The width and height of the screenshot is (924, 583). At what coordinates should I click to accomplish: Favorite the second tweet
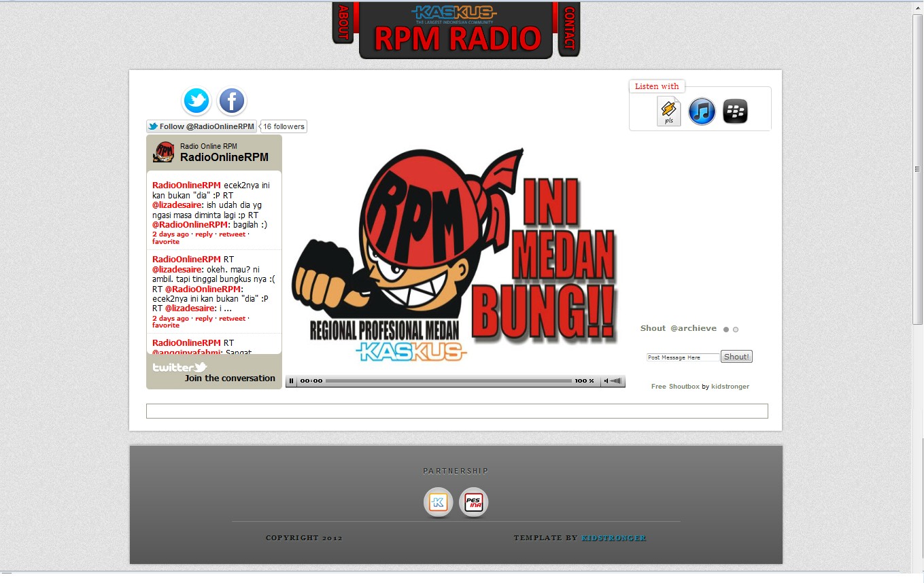[166, 325]
